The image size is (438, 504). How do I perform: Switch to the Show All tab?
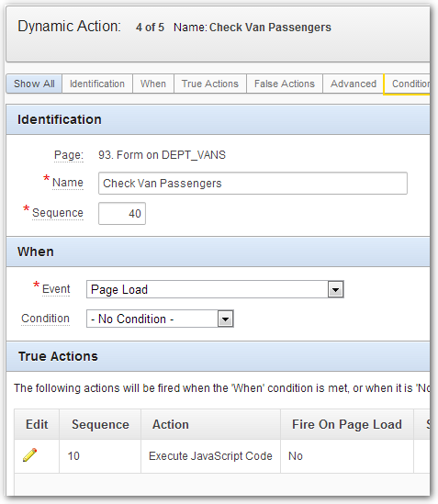pos(34,84)
